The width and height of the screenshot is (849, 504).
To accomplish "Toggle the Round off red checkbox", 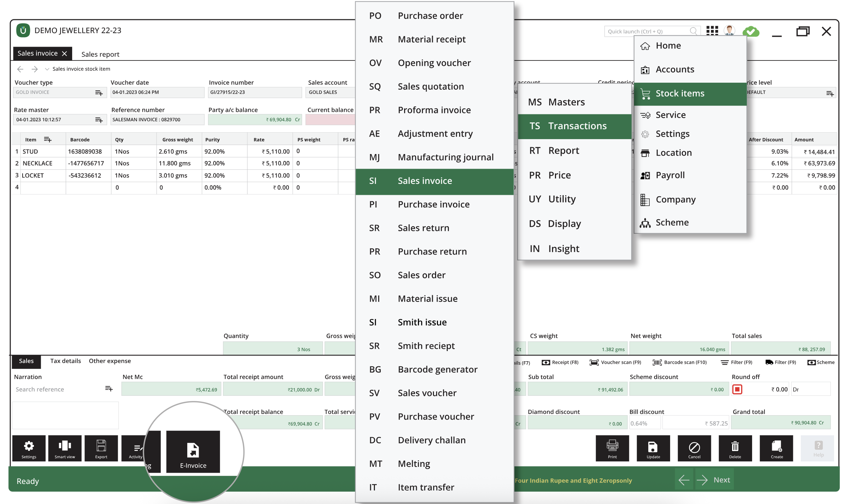I will point(737,389).
